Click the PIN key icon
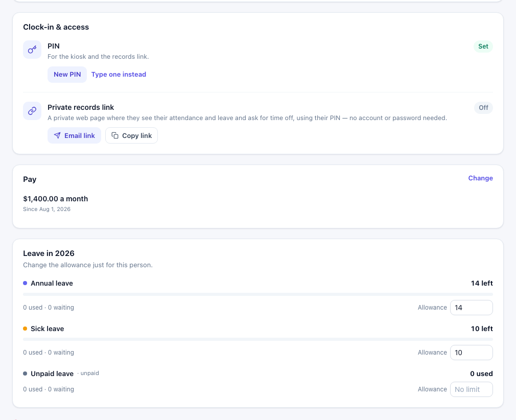516x420 pixels. pos(32,50)
